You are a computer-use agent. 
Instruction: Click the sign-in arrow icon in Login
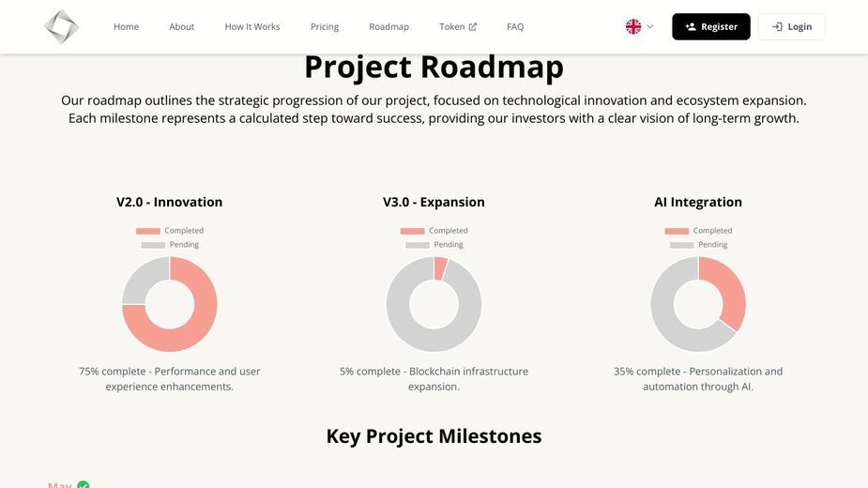[x=777, y=26]
